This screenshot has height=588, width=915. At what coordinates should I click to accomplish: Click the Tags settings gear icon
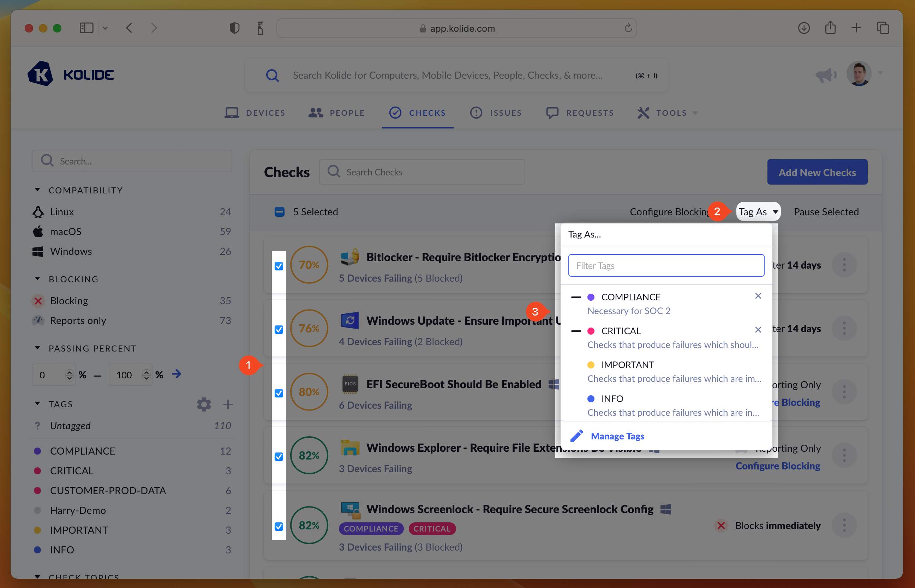coord(204,404)
